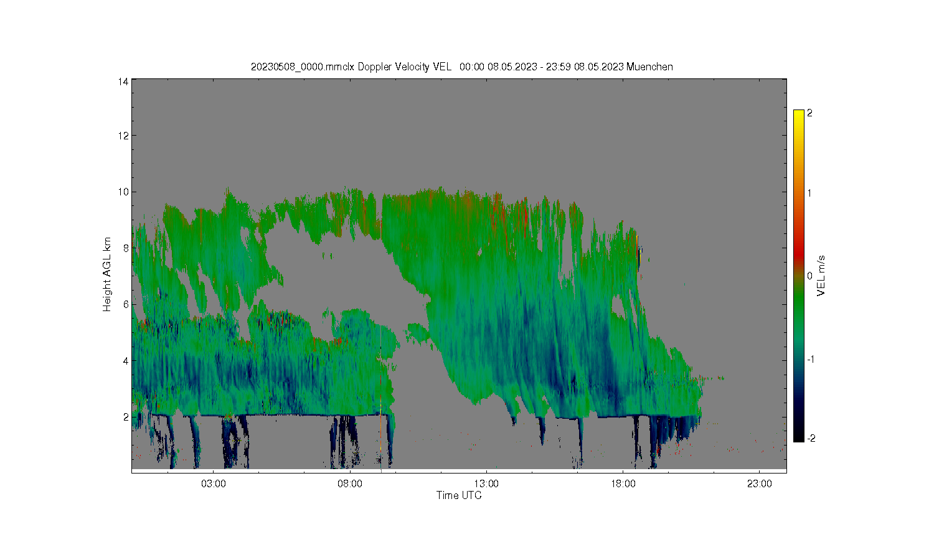This screenshot has height=560, width=934.
Task: Click the 'Time UTC' x-axis label
Action: [x=459, y=495]
